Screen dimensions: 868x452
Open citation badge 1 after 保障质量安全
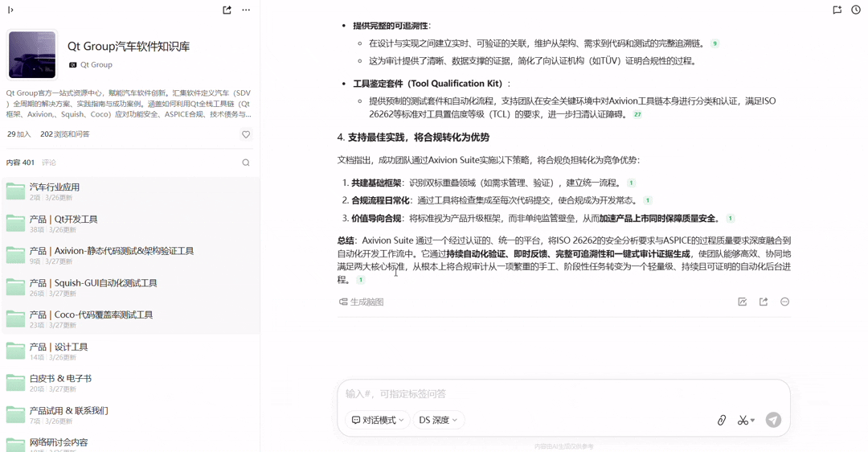pos(730,218)
